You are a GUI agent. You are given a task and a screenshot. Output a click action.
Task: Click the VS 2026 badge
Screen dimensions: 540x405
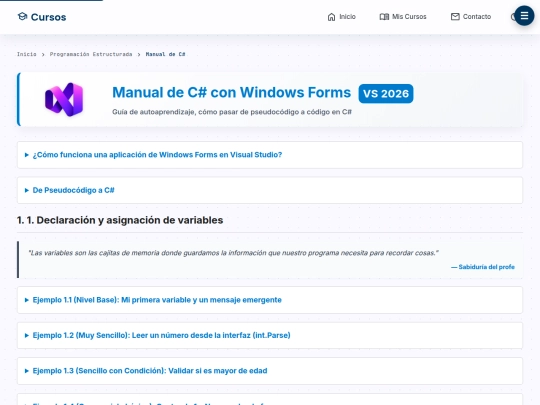click(x=386, y=93)
